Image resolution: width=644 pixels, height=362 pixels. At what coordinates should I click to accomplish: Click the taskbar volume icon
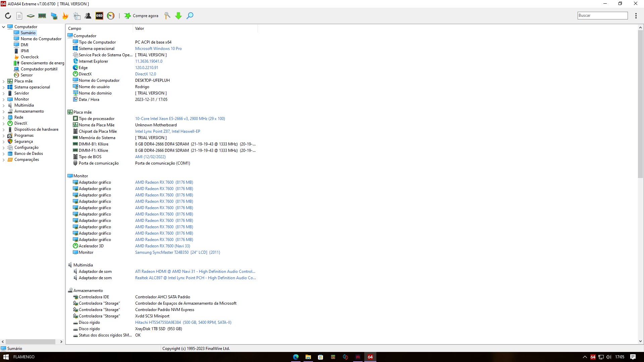coord(609,357)
